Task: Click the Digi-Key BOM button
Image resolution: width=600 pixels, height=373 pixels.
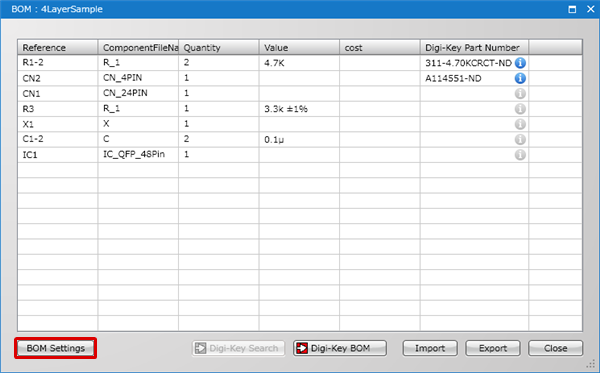Action: point(340,348)
